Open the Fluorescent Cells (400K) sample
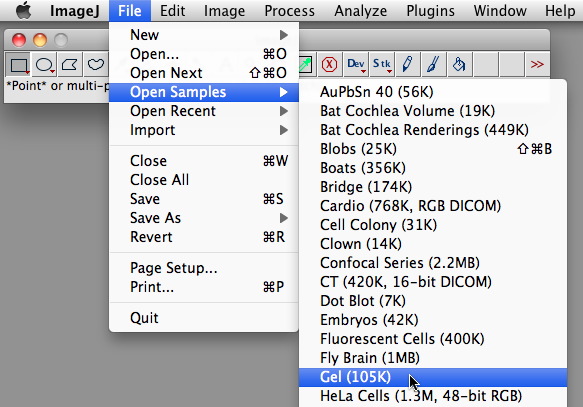The image size is (583, 407). click(433, 339)
